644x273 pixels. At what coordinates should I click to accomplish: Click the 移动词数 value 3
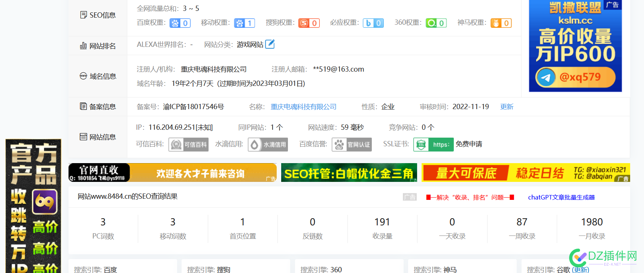pyautogui.click(x=173, y=222)
